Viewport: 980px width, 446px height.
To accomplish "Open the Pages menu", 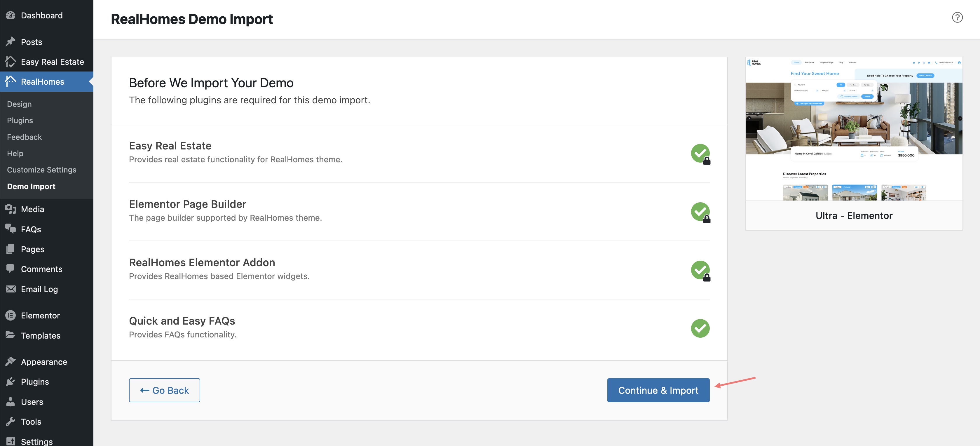I will (46, 249).
